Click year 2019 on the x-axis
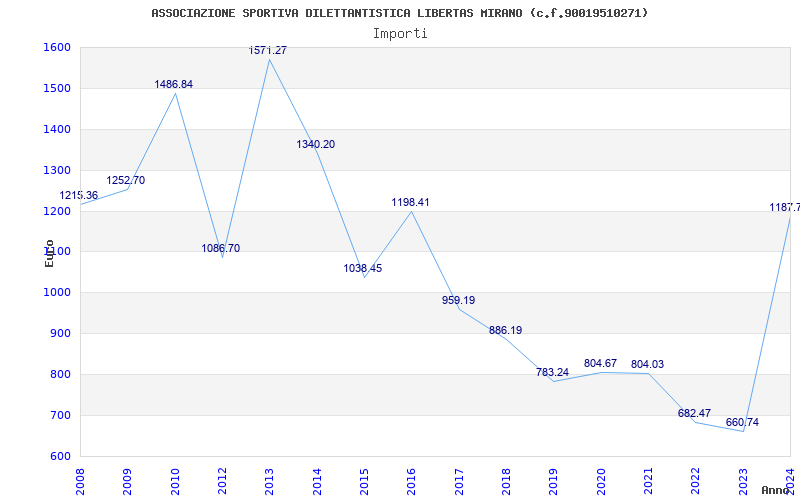The height and width of the screenshot is (500, 800). pyautogui.click(x=554, y=482)
